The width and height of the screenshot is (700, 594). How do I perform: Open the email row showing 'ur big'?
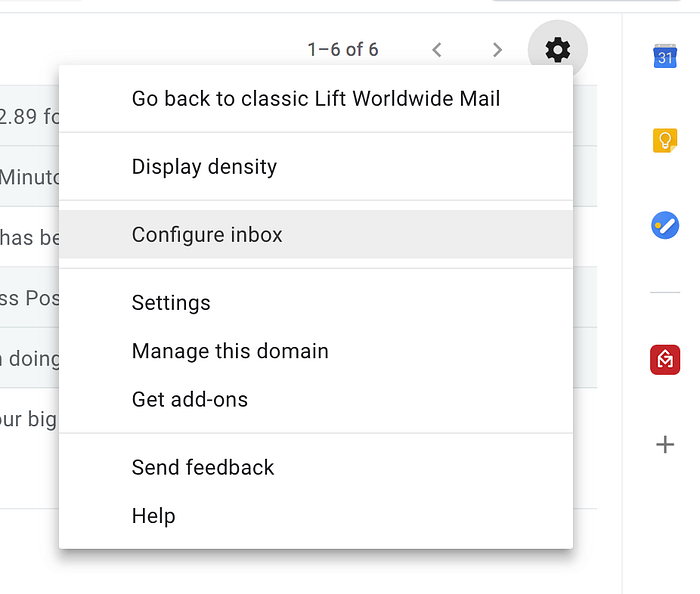point(29,419)
